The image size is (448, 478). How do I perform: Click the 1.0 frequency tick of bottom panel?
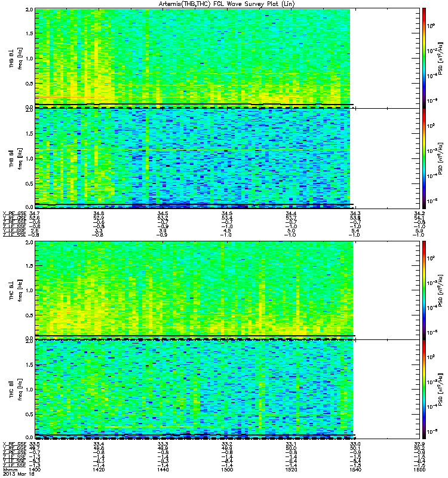tap(29, 390)
